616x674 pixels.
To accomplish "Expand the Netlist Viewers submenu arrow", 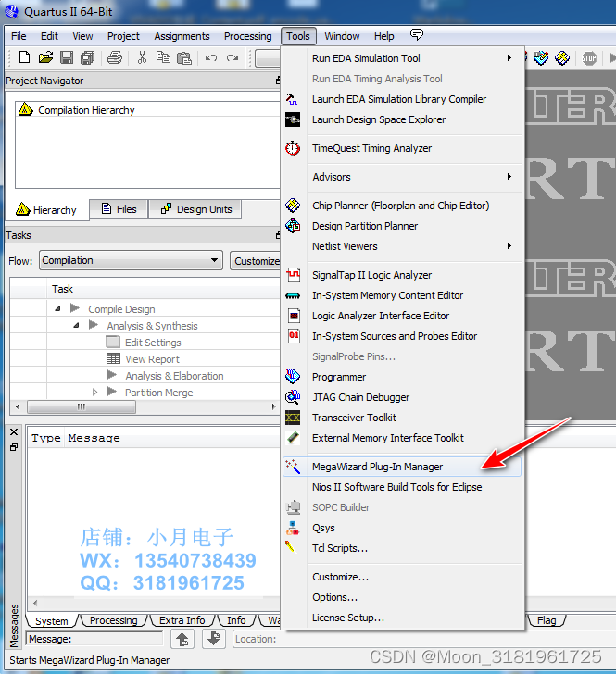I will [x=509, y=246].
